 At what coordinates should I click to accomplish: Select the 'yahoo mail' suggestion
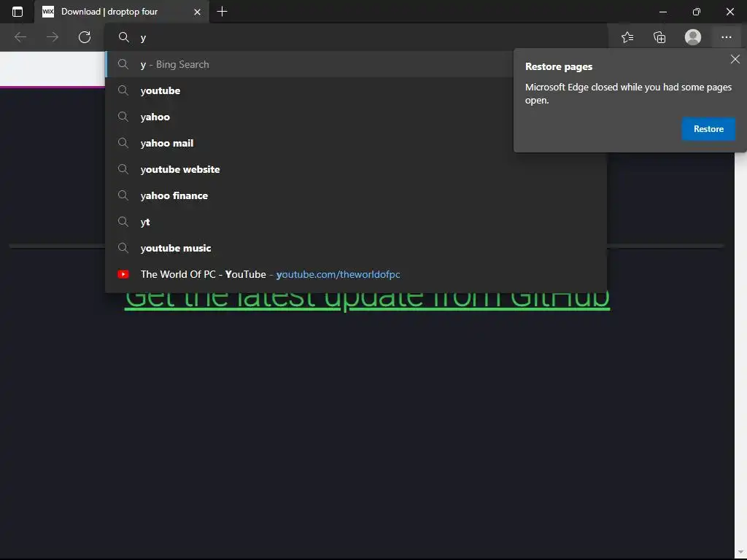click(x=356, y=143)
